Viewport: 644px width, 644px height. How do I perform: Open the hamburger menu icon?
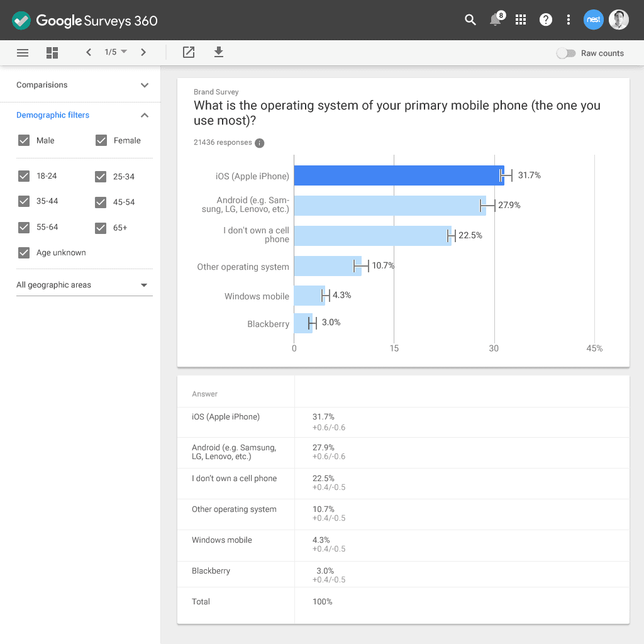pos(23,53)
